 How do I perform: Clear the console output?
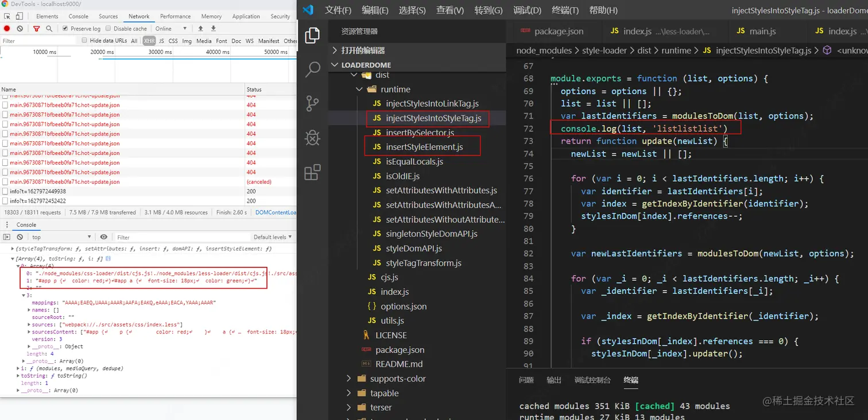click(x=20, y=237)
